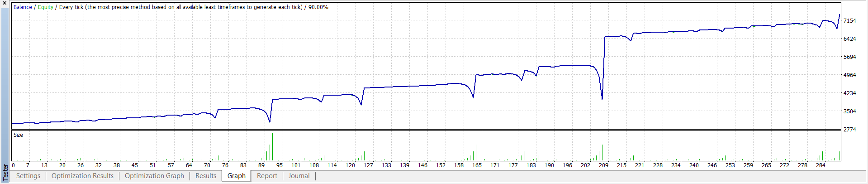
Task: Click the vertical Tester panel title
Action: 5,173
